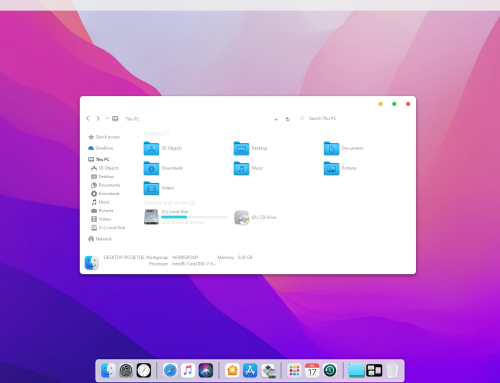Click the red close window dot
Image resolution: width=500 pixels, height=383 pixels.
[408, 104]
